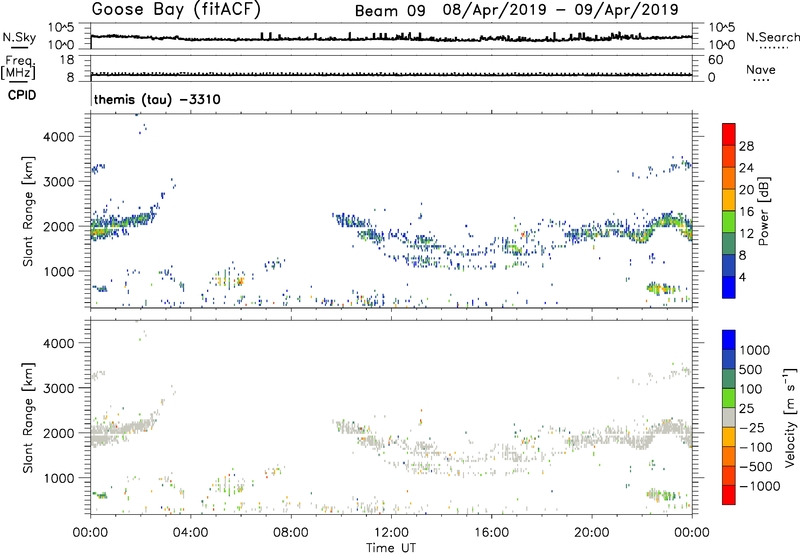
Task: Click the 'themis (tau) -3310' text
Action: 157,99
